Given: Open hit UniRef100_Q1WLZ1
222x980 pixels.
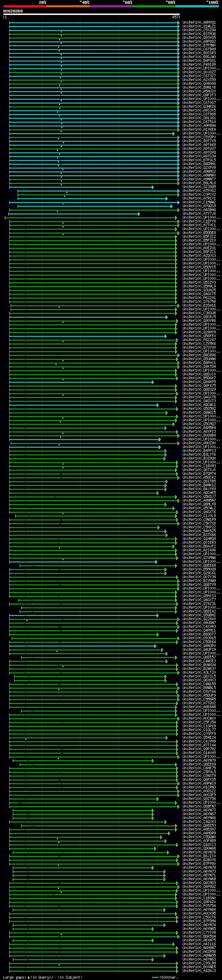Looking at the screenshot, I should (199, 27).
